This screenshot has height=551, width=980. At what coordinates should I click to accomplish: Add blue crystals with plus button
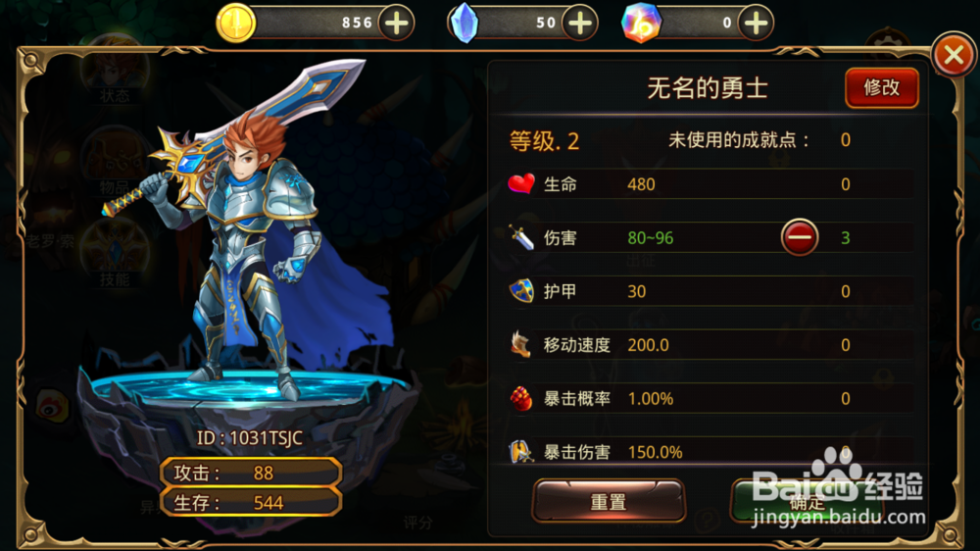(x=580, y=24)
